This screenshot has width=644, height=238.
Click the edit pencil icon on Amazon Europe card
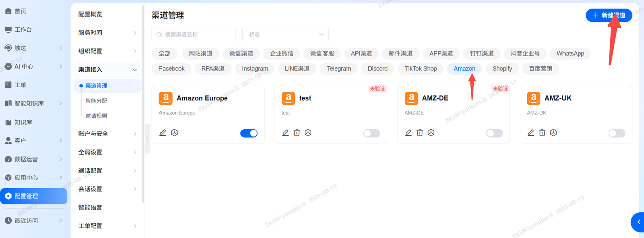pos(163,133)
